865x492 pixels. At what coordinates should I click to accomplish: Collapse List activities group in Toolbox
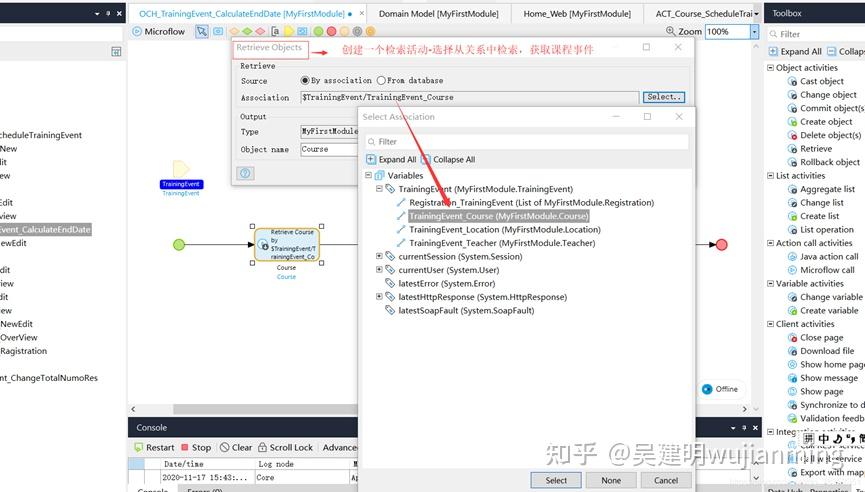coord(771,175)
